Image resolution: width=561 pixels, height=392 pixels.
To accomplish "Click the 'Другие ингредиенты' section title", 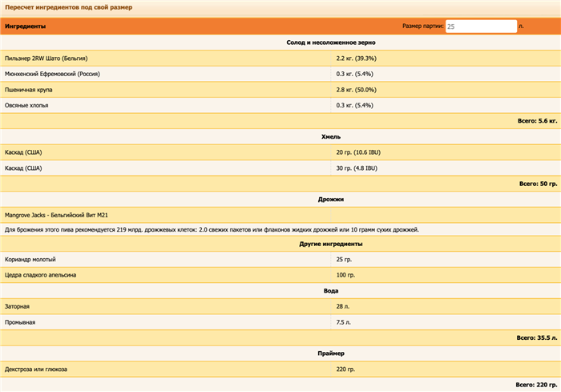I will [x=331, y=244].
